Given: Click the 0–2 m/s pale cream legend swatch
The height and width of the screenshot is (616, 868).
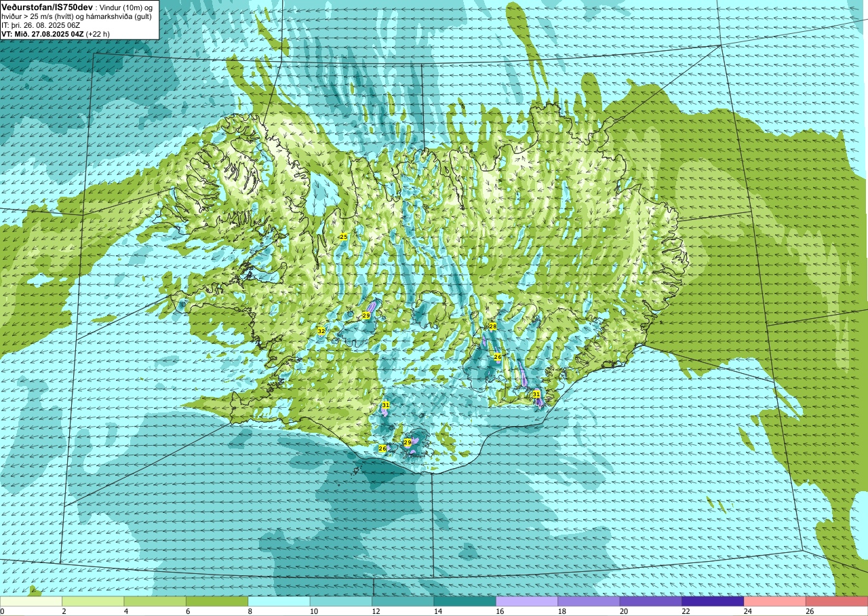Looking at the screenshot, I should [31, 602].
